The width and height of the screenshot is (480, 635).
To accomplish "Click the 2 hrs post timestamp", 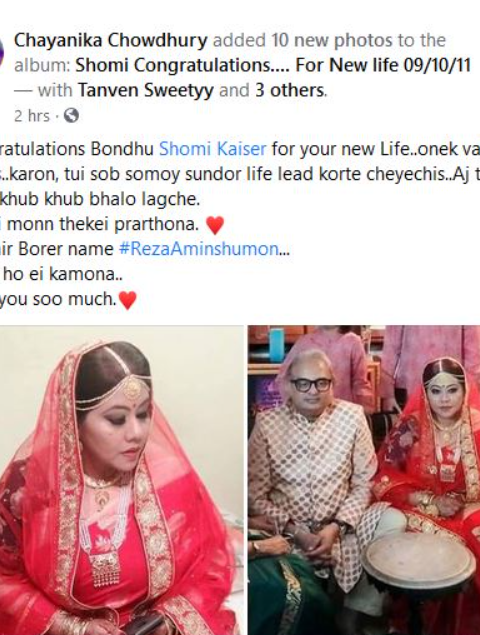I will click(x=32, y=116).
